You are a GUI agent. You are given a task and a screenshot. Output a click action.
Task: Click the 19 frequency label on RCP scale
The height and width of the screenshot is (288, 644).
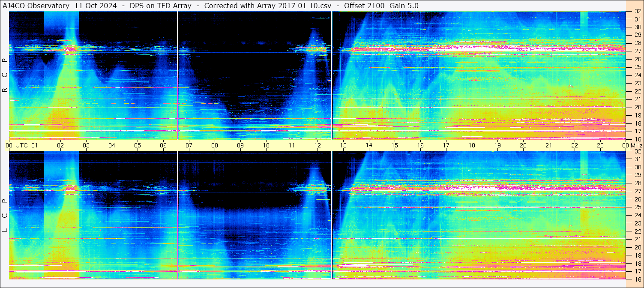click(x=638, y=115)
